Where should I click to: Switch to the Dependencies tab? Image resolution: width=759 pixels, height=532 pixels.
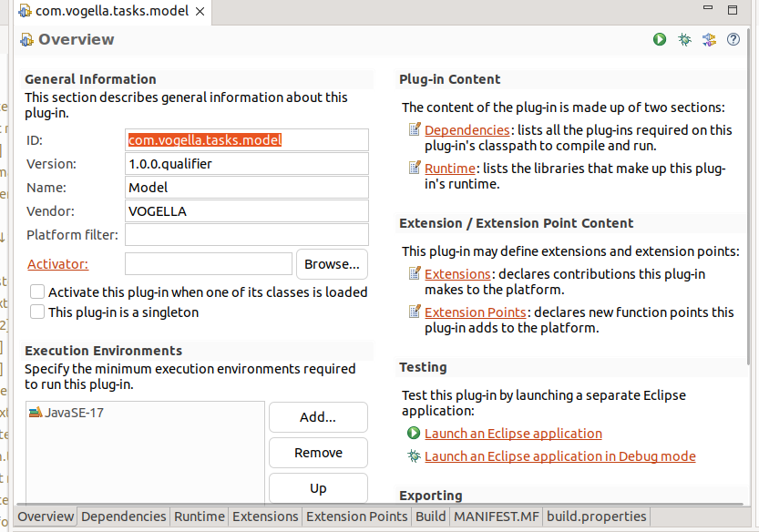tap(123, 517)
